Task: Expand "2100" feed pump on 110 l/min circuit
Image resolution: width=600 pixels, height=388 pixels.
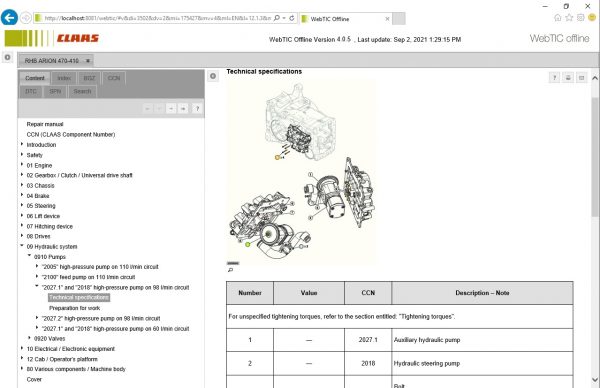Action: click(37, 277)
